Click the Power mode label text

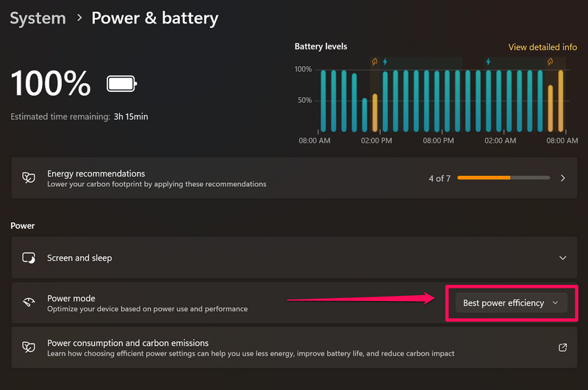coord(71,298)
